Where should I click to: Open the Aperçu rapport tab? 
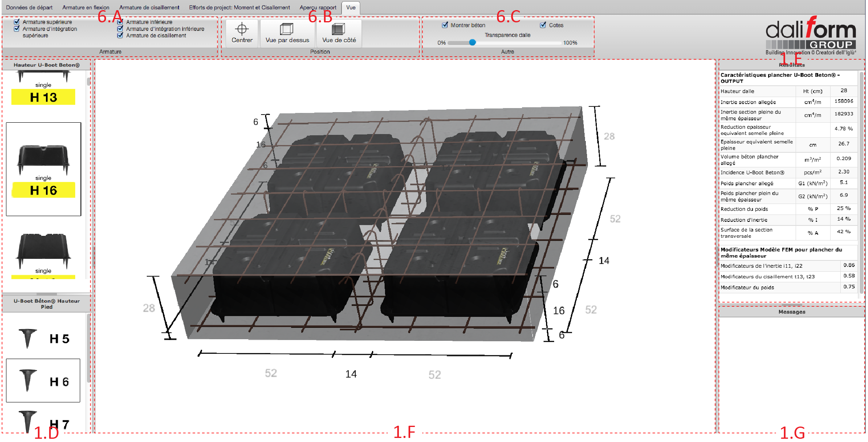pos(318,7)
